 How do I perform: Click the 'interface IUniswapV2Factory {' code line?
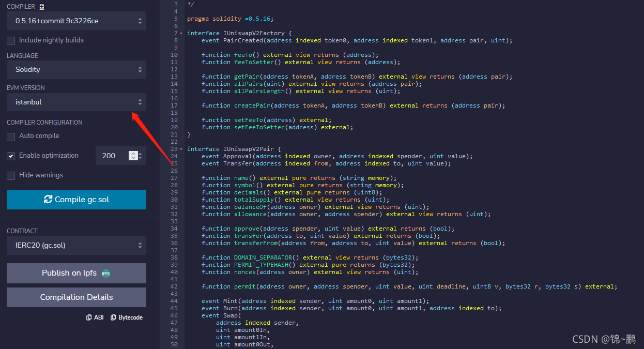coord(239,33)
